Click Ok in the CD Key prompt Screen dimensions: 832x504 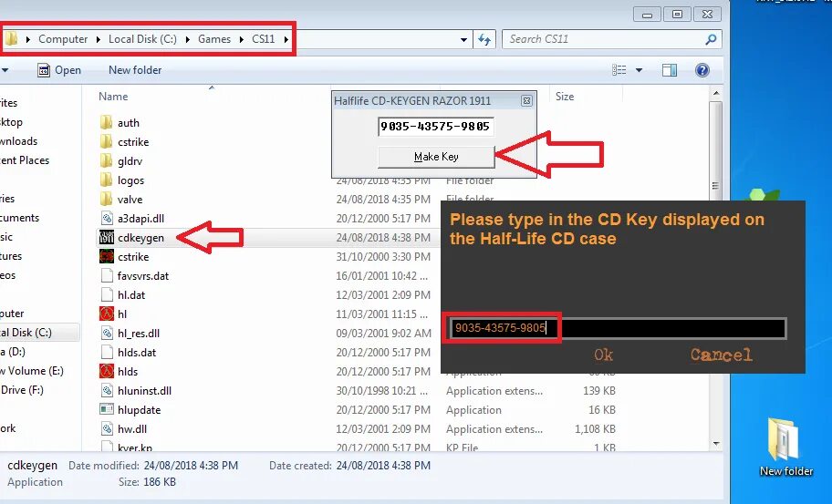pyautogui.click(x=603, y=355)
